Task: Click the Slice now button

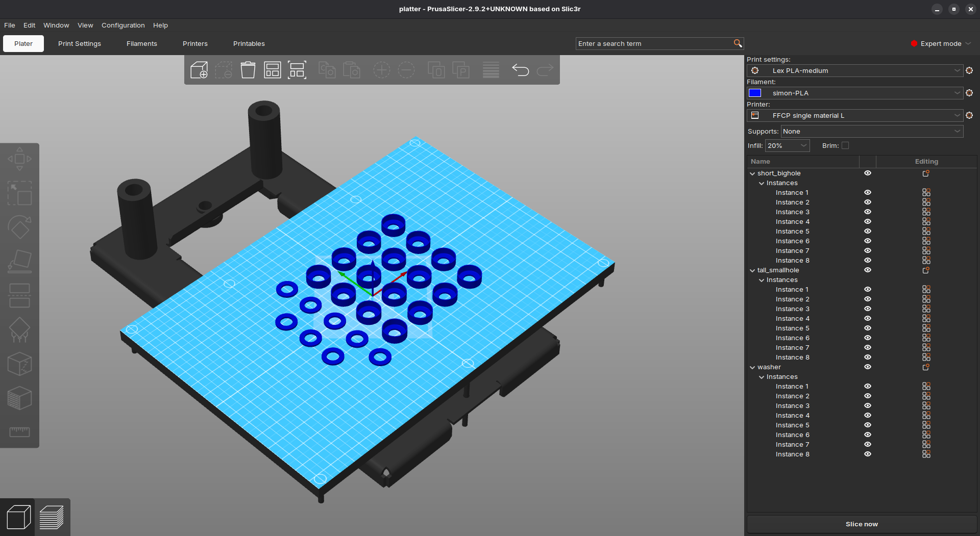Action: [x=862, y=524]
